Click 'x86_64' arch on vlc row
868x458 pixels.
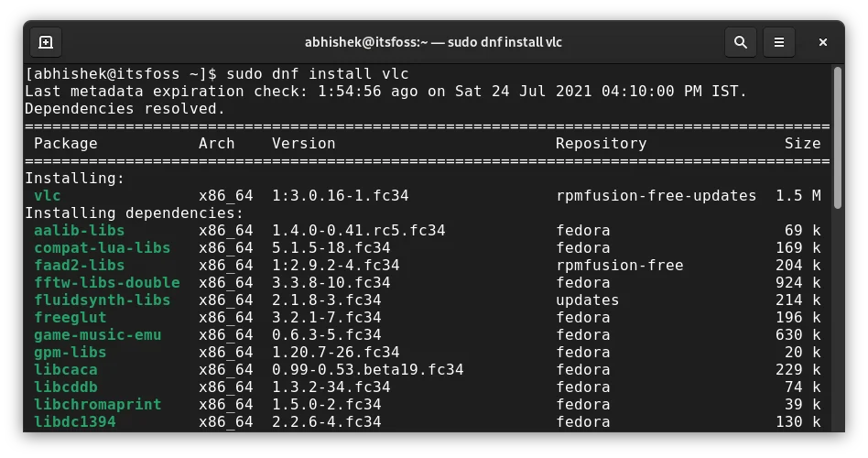tap(226, 195)
